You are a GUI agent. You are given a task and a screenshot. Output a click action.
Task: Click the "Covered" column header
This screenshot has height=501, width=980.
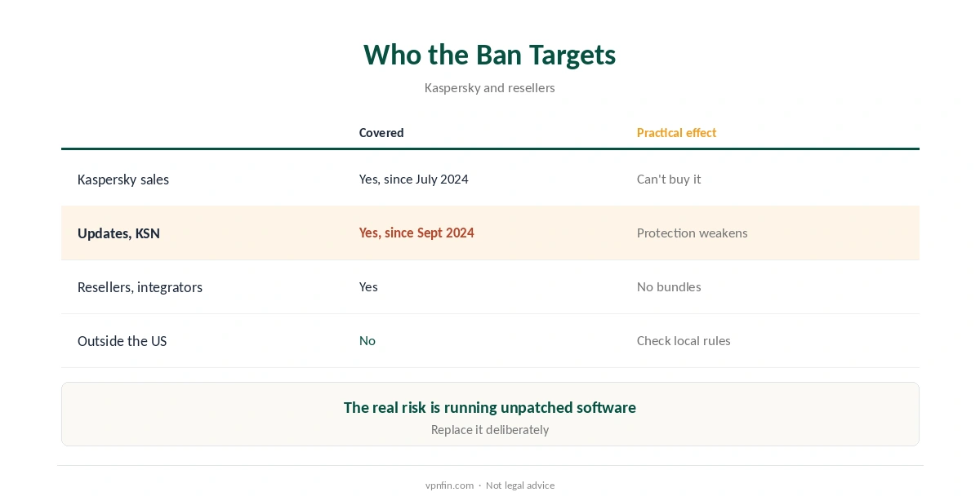(x=381, y=133)
